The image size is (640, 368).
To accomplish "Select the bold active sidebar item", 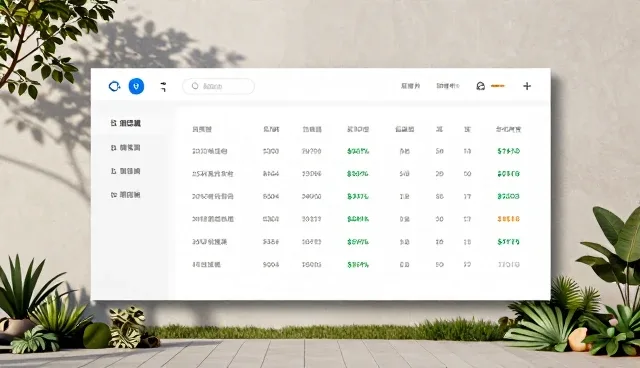I will pos(126,123).
